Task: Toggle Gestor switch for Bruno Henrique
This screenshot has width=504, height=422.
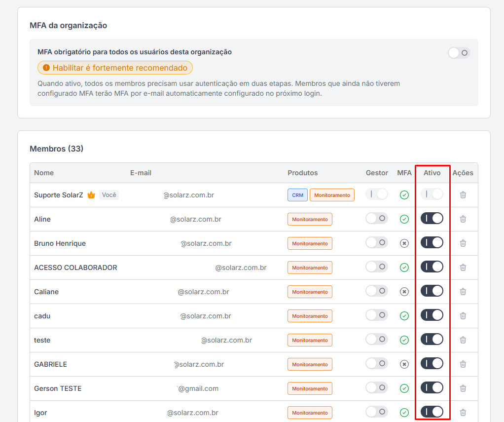Action: pos(377,242)
